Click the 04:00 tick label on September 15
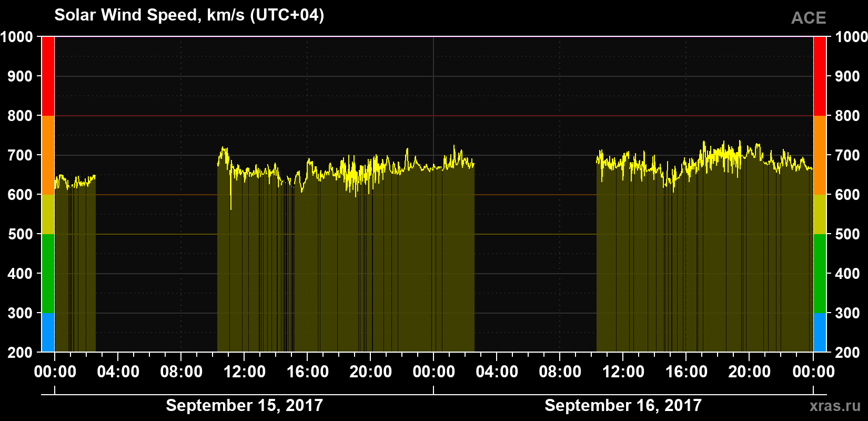Viewport: 868px width, 421px height. (x=118, y=372)
